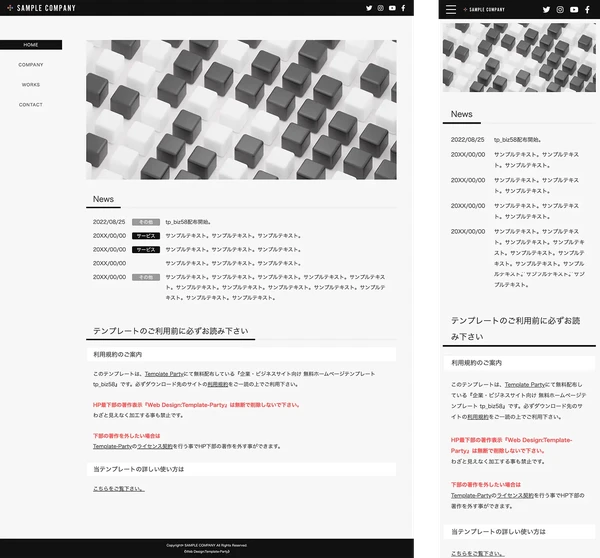Open Instagram icon in mobile header
This screenshot has width=600, height=558.
[x=560, y=10]
